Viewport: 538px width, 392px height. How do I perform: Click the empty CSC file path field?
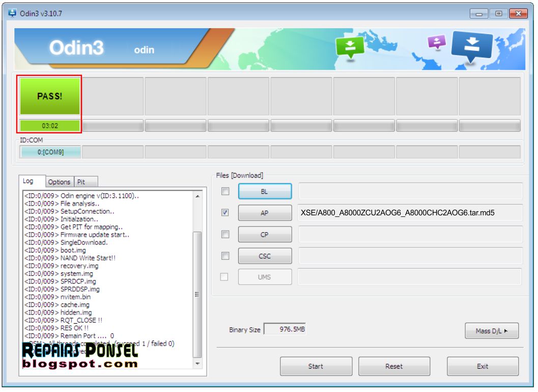(410, 256)
